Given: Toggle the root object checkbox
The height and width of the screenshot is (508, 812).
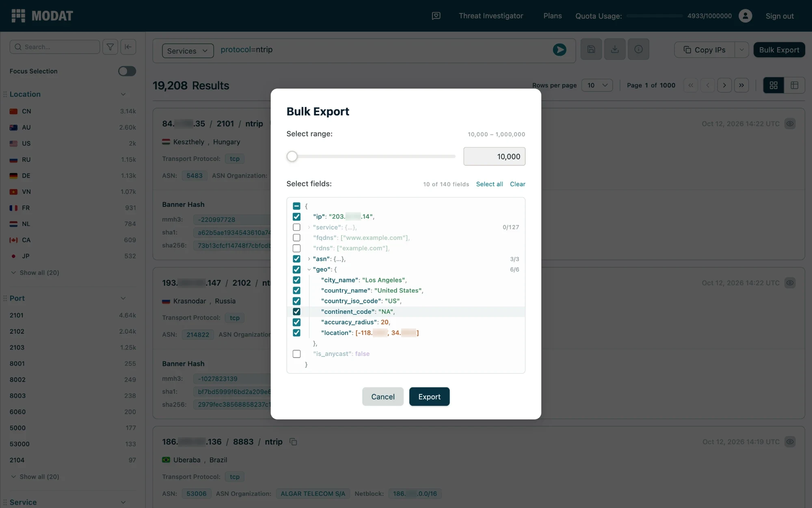Looking at the screenshot, I should [297, 206].
